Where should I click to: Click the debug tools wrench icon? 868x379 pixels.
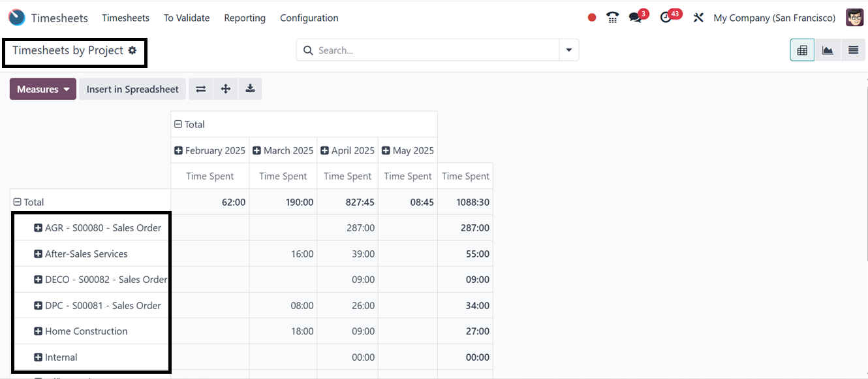[698, 18]
